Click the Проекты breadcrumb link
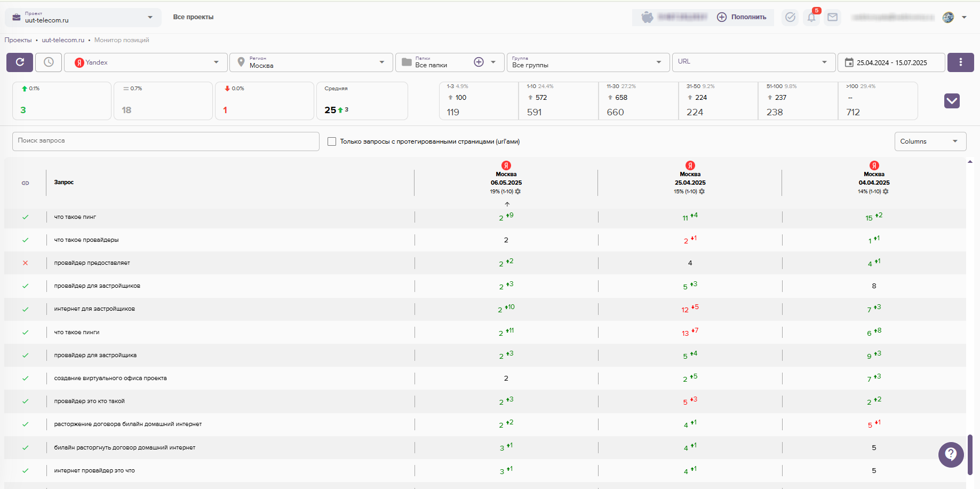 [18, 40]
